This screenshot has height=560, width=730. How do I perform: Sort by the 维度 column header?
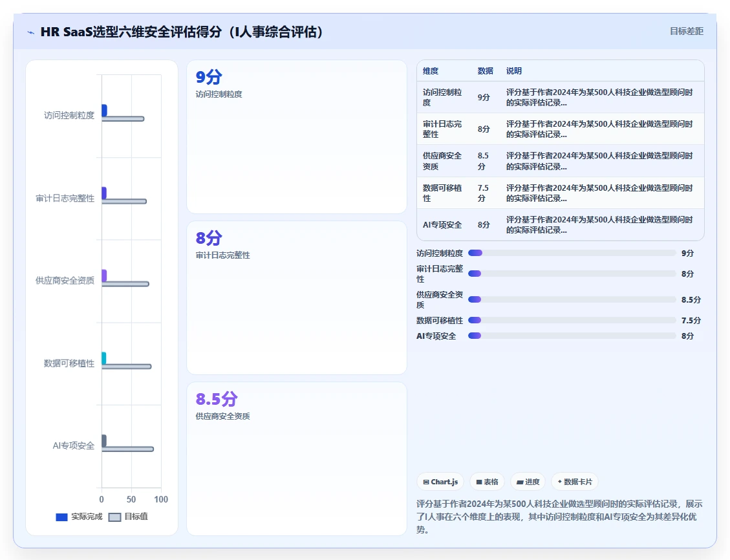(x=431, y=70)
